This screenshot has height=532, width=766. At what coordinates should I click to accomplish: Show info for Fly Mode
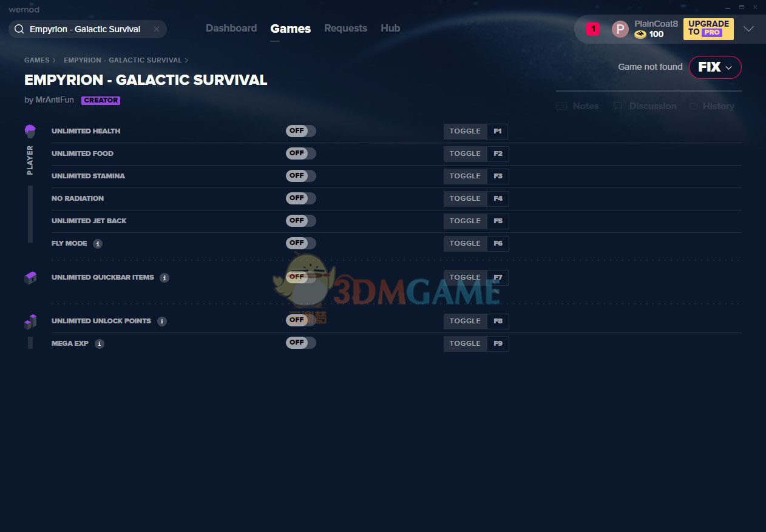click(x=98, y=244)
